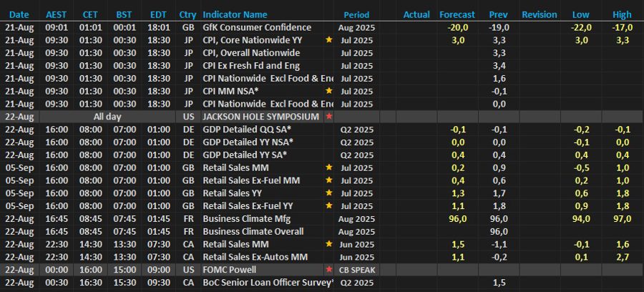
Task: Click the red star on Jackson Hole Symposium row
Action: (328, 117)
